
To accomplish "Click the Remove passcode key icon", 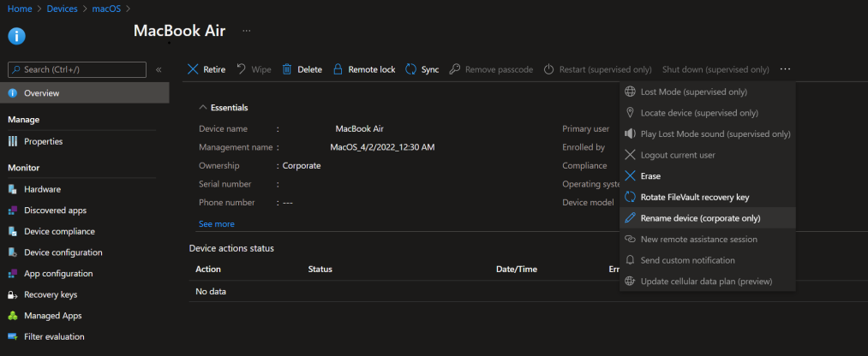I will click(x=454, y=69).
